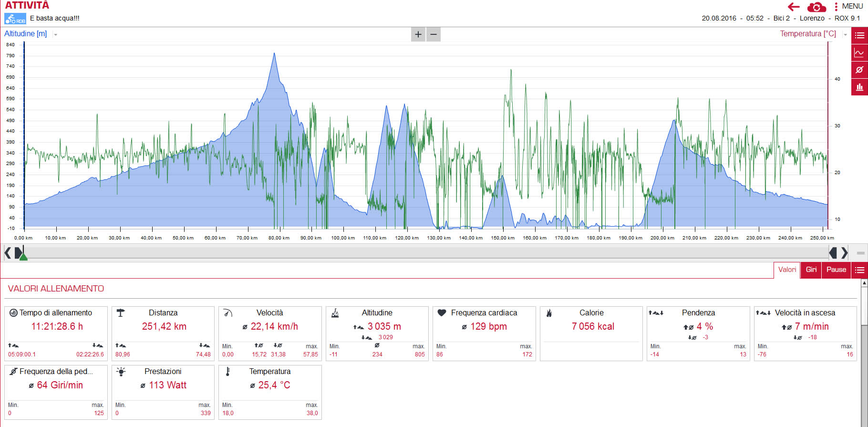Click the right chevron of the range slider
Image resolution: width=868 pixels, height=427 pixels.
845,252
